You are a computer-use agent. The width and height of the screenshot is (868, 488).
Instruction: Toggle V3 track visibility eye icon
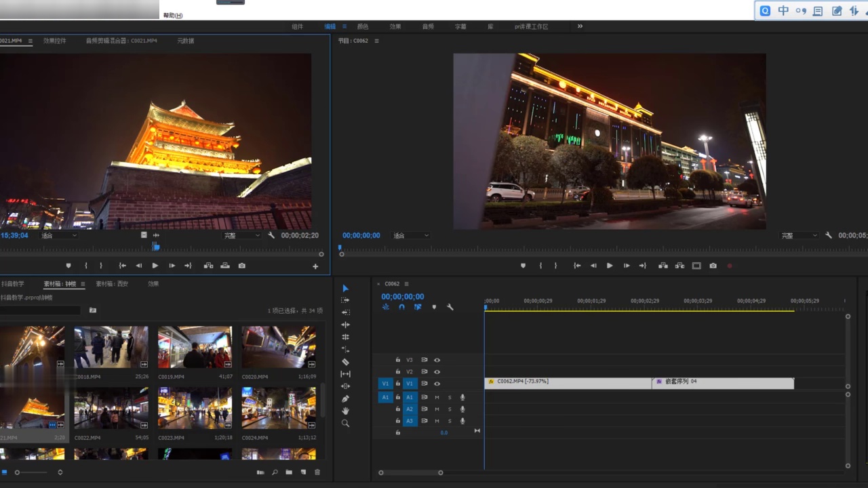pos(437,360)
